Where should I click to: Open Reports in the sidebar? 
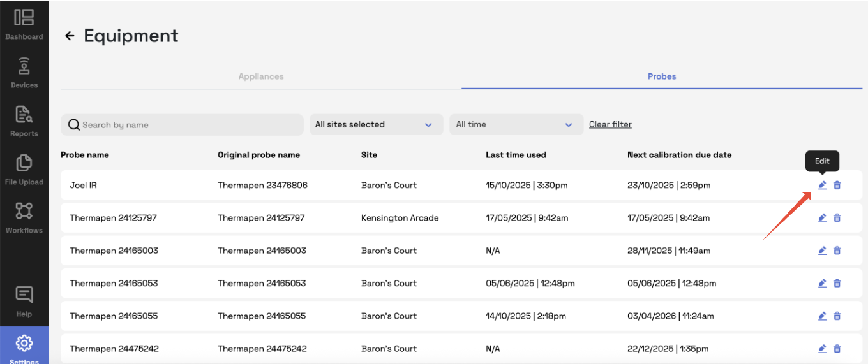(x=24, y=121)
